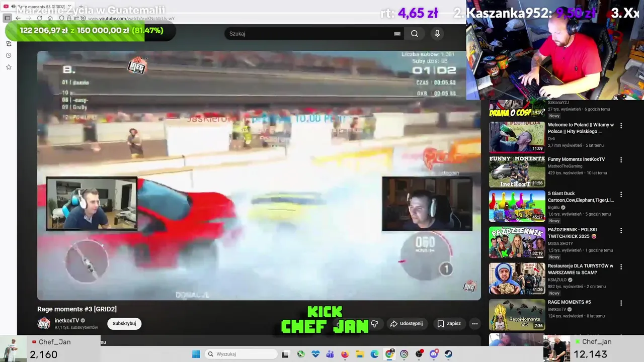Open the new tab plus button
Image resolution: width=644 pixels, height=362 pixels.
(x=81, y=6)
